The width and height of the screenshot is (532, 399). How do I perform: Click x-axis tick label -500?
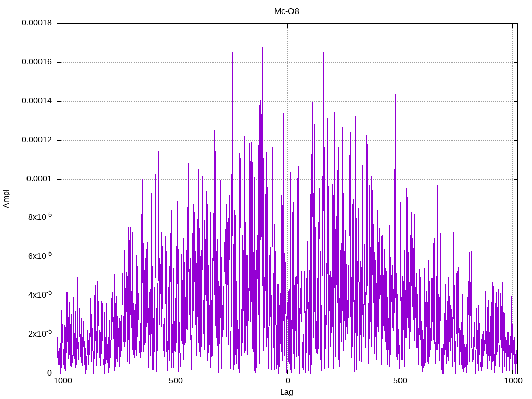[175, 381]
